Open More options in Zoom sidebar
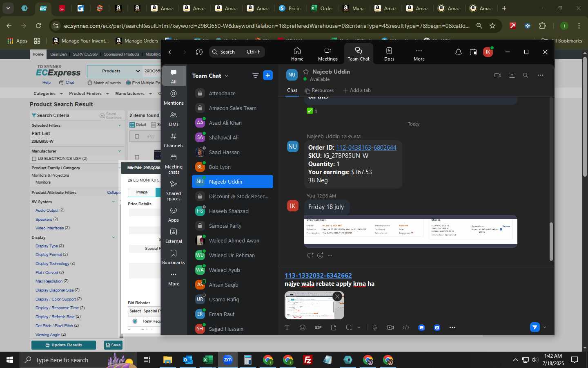The width and height of the screenshot is (588, 368). [174, 278]
